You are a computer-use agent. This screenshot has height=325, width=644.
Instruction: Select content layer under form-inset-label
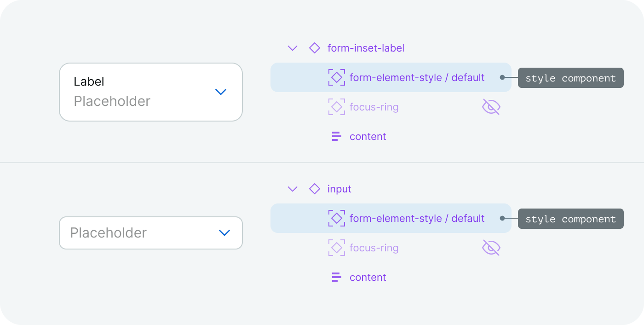click(368, 136)
